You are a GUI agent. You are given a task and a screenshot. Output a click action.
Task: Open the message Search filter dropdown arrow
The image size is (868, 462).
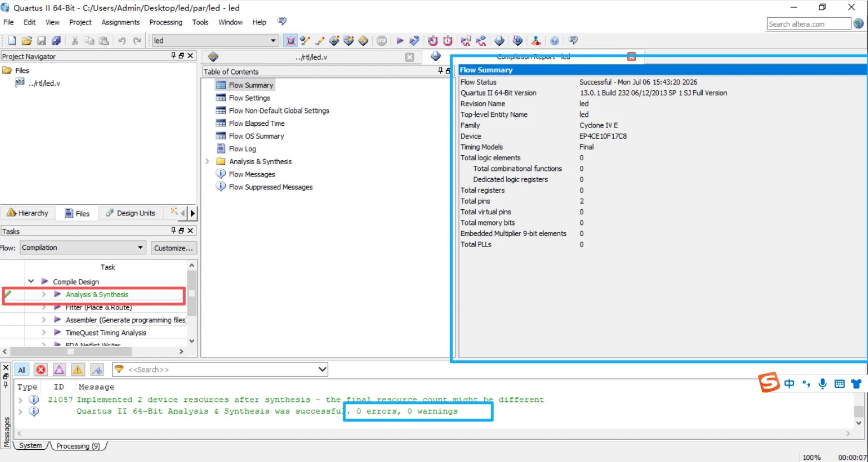[322, 369]
